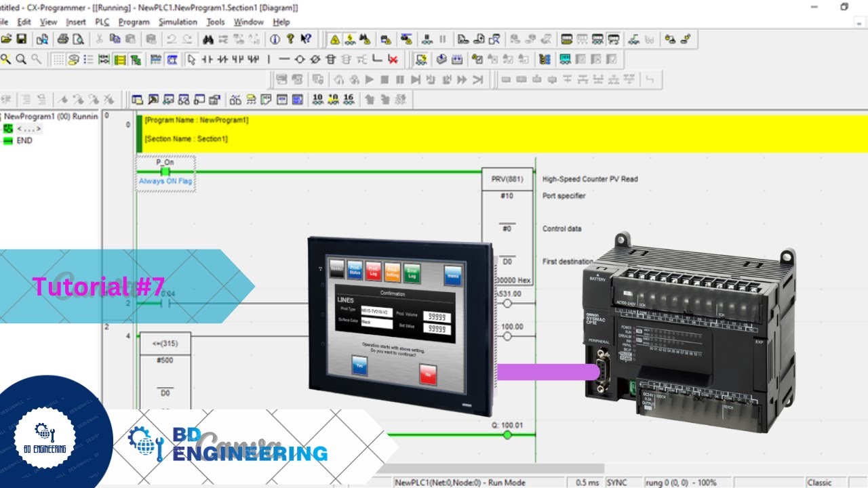This screenshot has height=488, width=868.
Task: Click the SYNC status bar indicator
Action: (617, 483)
